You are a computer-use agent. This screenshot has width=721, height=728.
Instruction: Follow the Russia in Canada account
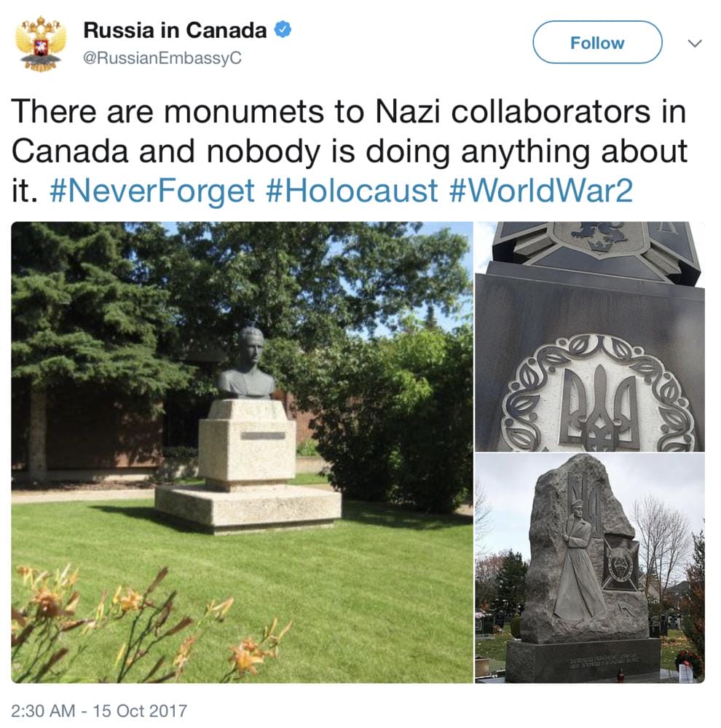(x=597, y=42)
